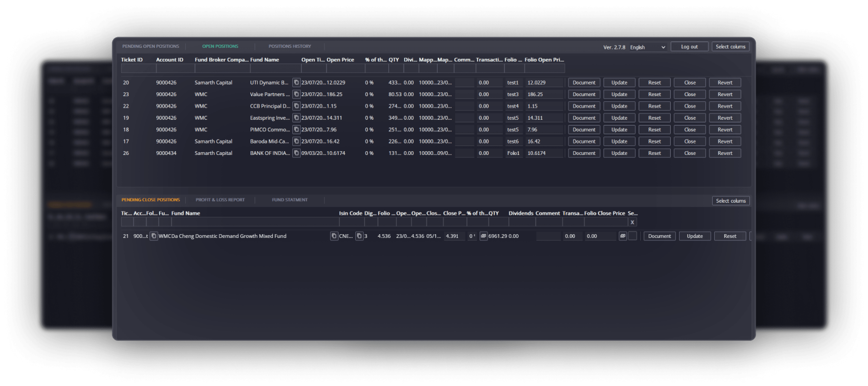The width and height of the screenshot is (868, 386).
Task: Click version label Ver. 2.7.8
Action: 614,47
